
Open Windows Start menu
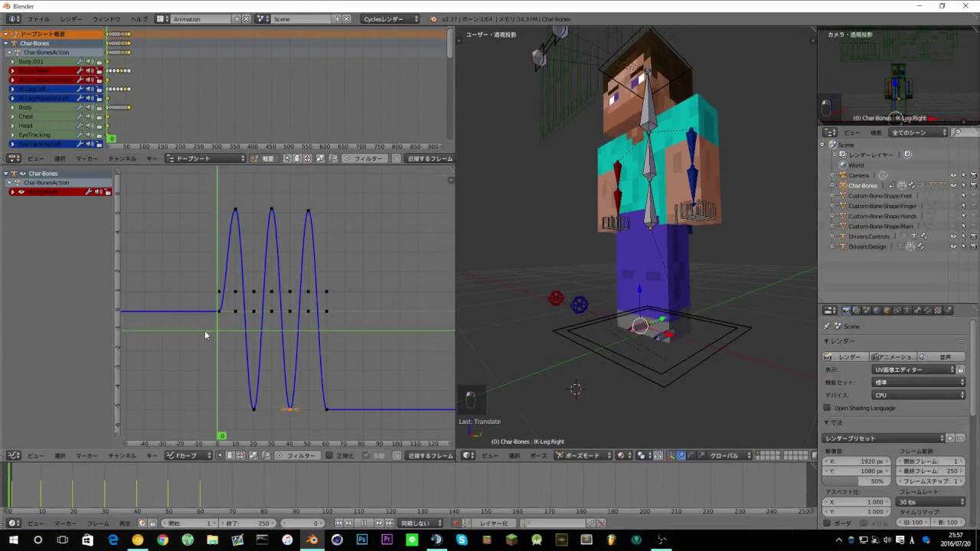tap(13, 540)
